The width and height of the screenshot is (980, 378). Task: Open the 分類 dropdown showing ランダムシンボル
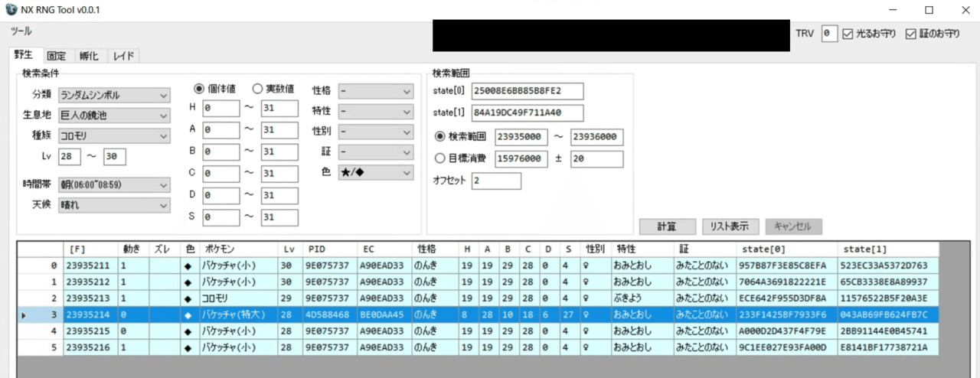click(x=115, y=95)
